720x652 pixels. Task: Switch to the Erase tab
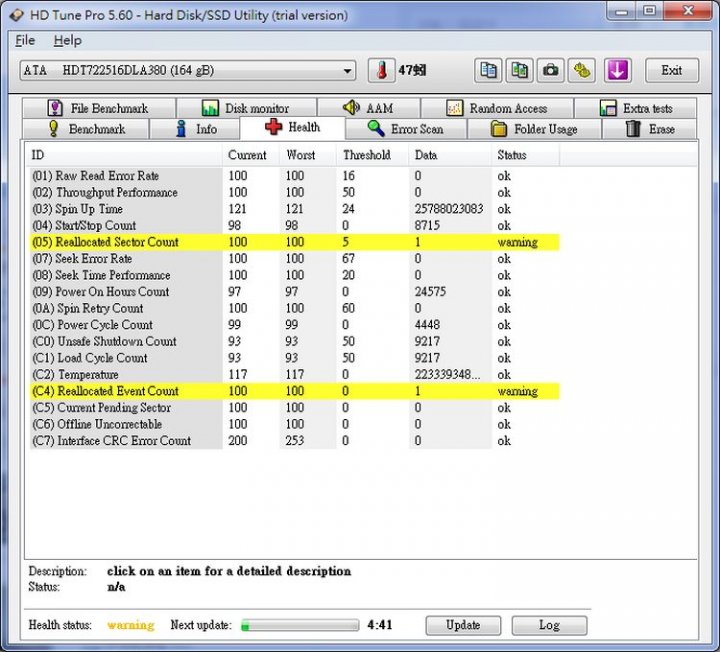click(x=649, y=129)
